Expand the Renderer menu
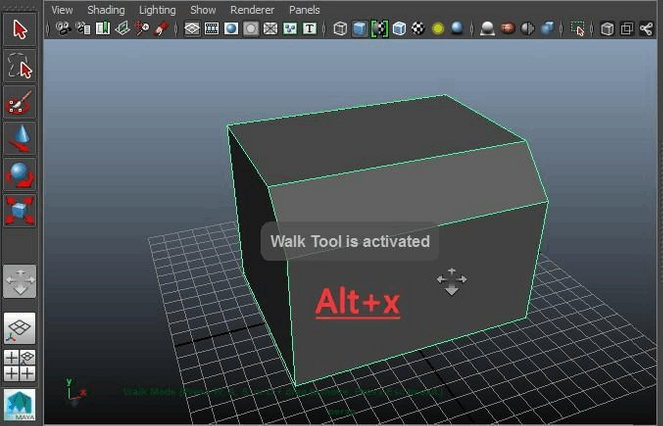 tap(252, 10)
